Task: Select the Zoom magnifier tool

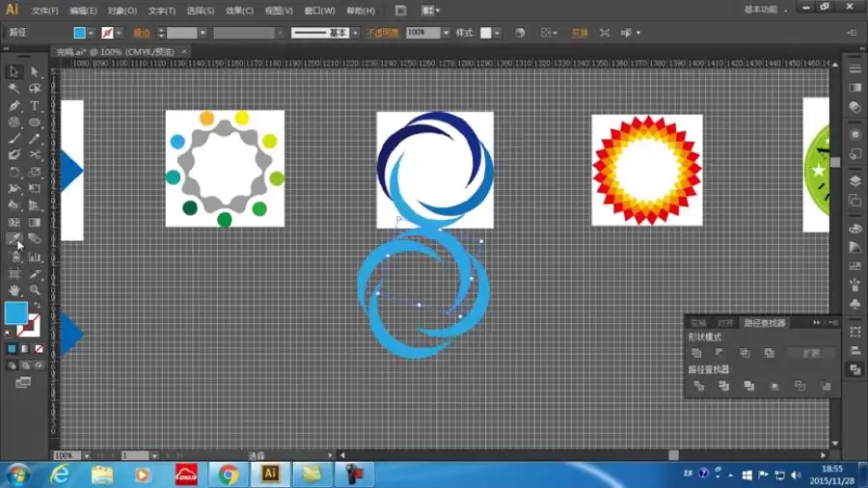Action: (35, 290)
